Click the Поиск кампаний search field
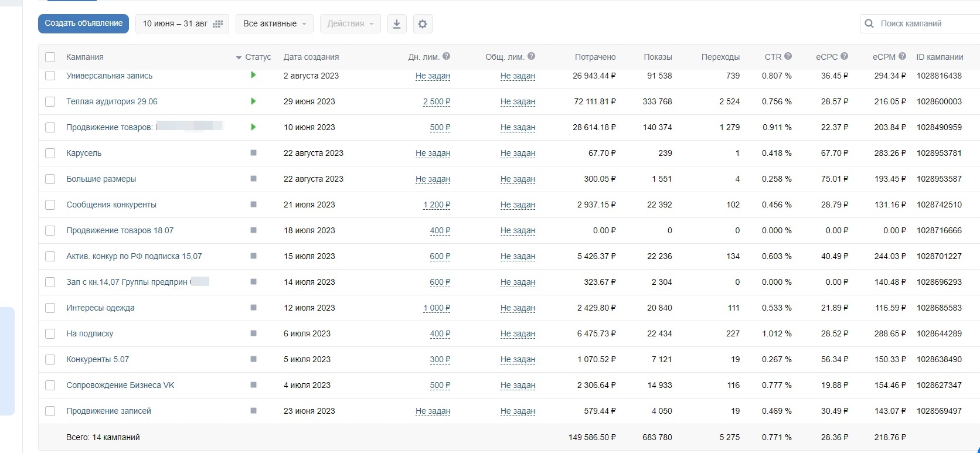The height and width of the screenshot is (453, 980). (920, 23)
